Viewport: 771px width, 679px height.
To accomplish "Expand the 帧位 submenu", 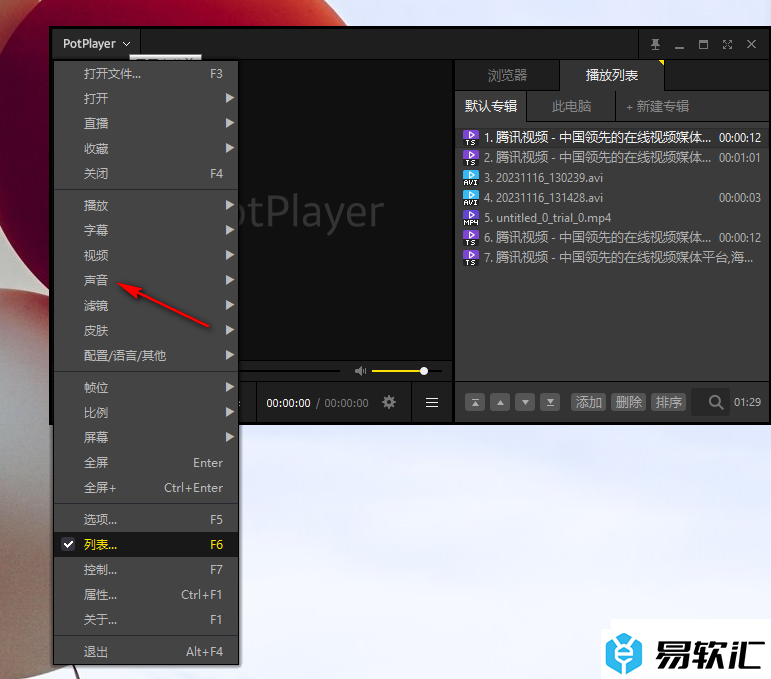I will (x=146, y=387).
